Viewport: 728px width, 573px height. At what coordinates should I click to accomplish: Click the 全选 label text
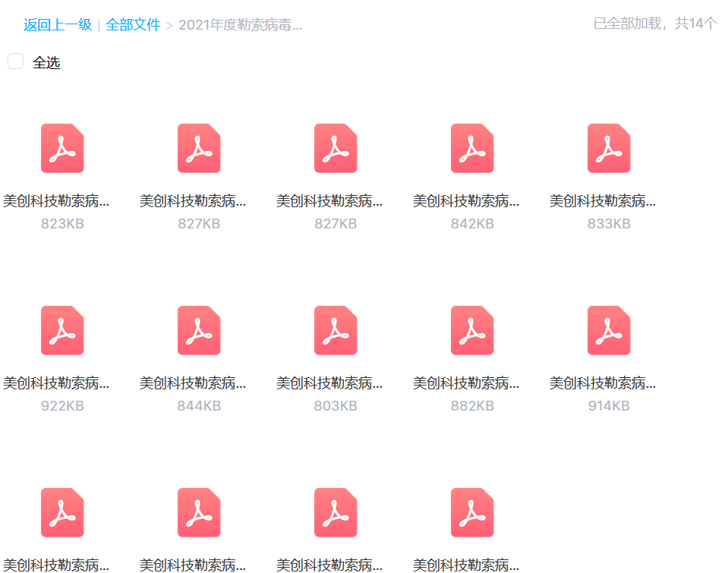46,63
